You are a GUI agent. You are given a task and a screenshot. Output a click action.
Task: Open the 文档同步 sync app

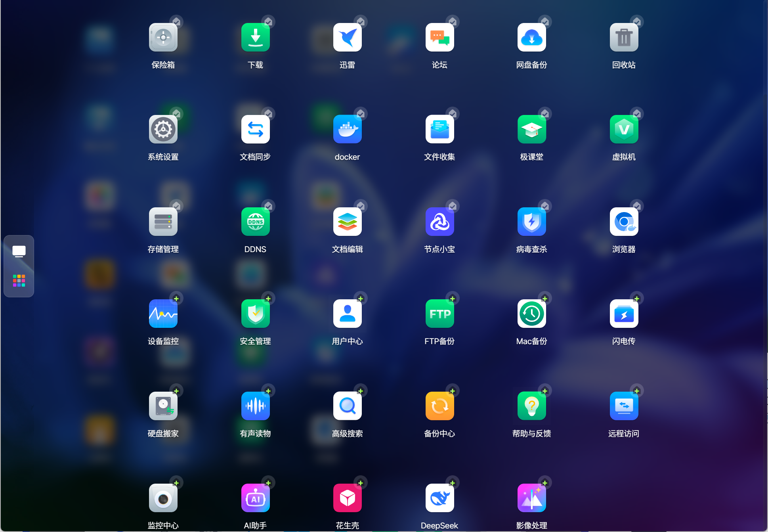[x=255, y=129]
